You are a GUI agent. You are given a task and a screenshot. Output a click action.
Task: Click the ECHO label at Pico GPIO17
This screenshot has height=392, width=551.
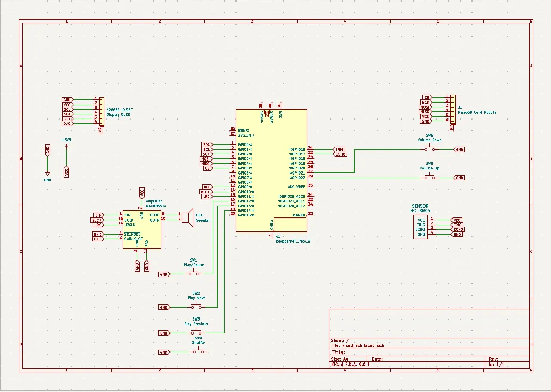click(x=340, y=154)
